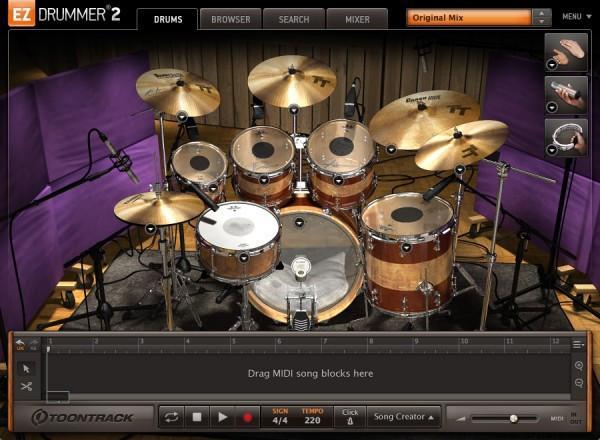The width and height of the screenshot is (600, 440).
Task: Open the MENU dropdown
Action: [x=576, y=17]
